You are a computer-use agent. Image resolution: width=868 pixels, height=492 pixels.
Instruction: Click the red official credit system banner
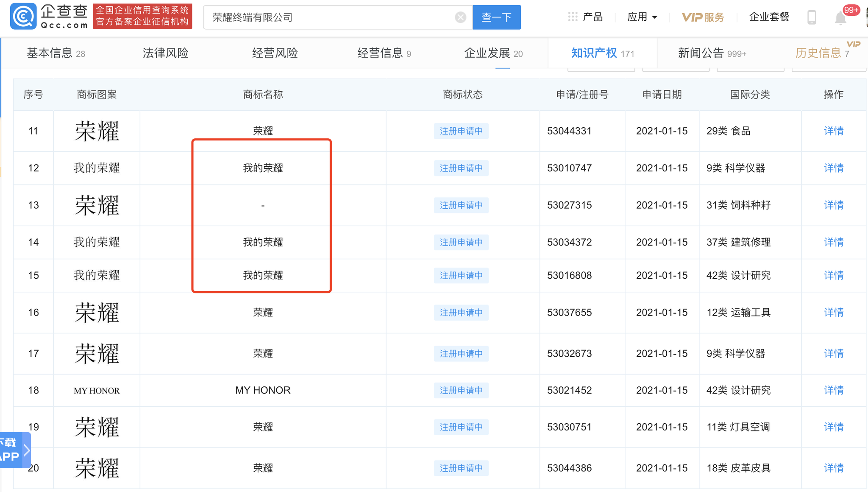pos(142,16)
